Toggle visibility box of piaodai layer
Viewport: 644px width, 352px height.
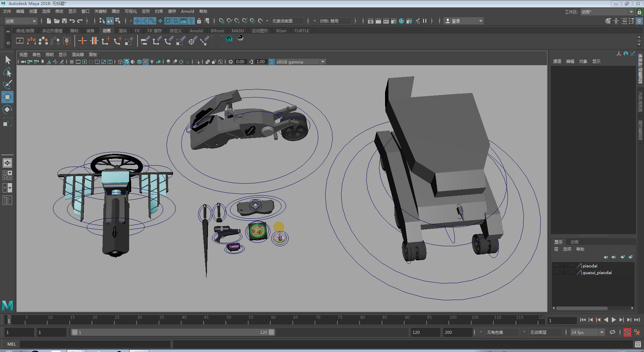[x=556, y=266]
